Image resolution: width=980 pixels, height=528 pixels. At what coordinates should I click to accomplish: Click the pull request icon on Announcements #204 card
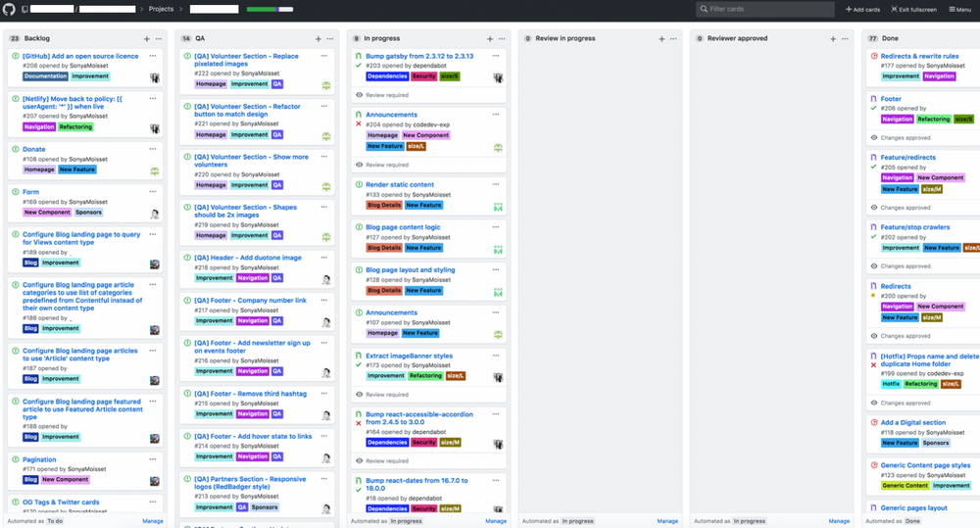coord(359,115)
